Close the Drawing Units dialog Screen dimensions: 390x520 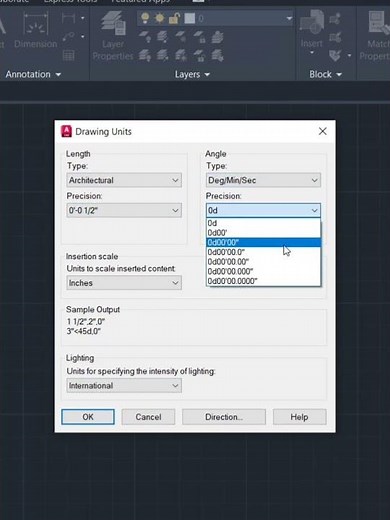[x=322, y=131]
